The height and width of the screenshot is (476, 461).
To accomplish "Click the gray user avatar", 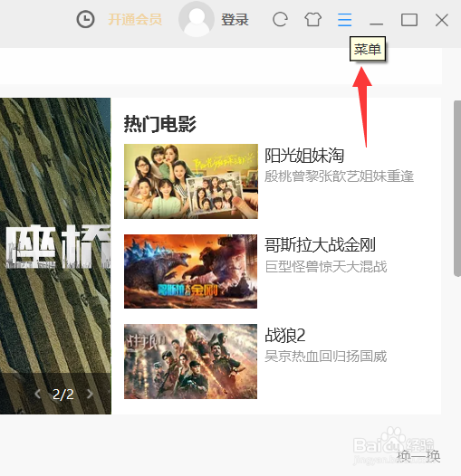I will coord(197,19).
